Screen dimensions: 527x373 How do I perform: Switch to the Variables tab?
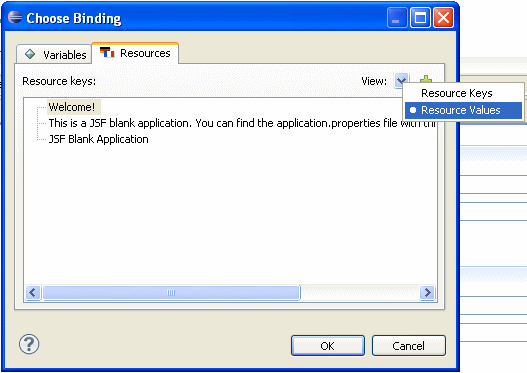54,54
